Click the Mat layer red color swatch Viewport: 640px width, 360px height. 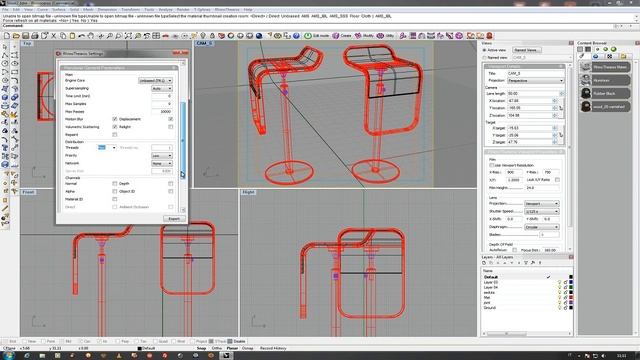click(571, 298)
